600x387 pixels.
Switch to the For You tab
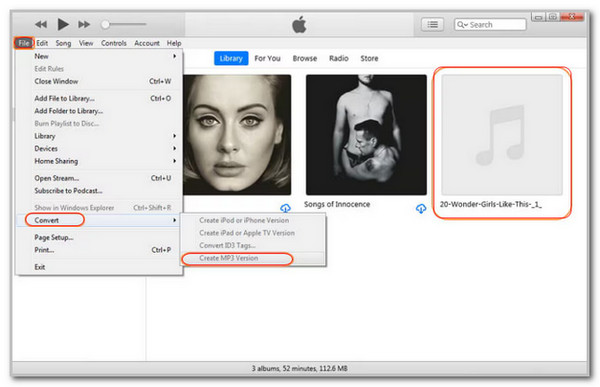(267, 58)
